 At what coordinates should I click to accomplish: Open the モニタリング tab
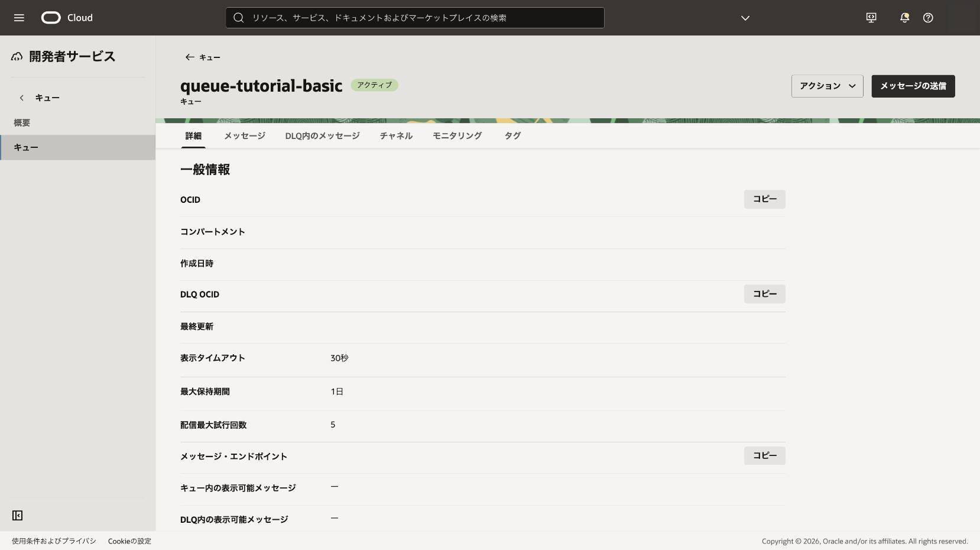pos(457,136)
